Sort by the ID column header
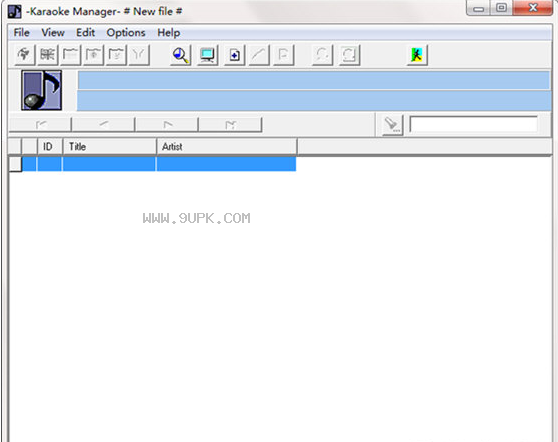 point(50,147)
